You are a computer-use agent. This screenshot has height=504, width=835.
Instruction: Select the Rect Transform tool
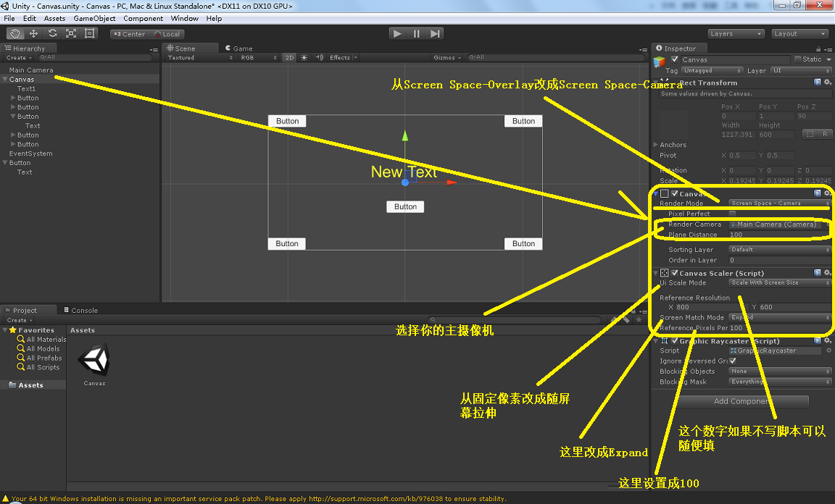89,33
